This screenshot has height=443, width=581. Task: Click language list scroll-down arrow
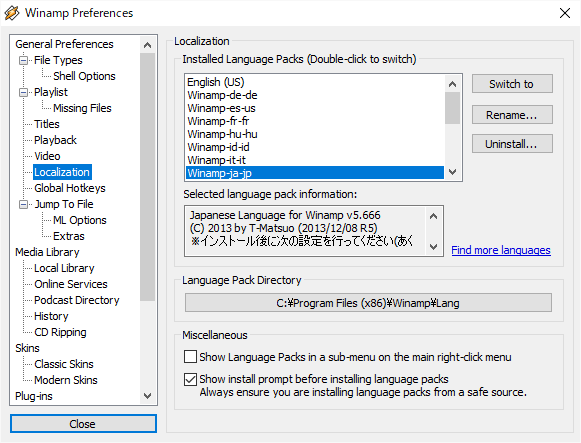click(452, 172)
